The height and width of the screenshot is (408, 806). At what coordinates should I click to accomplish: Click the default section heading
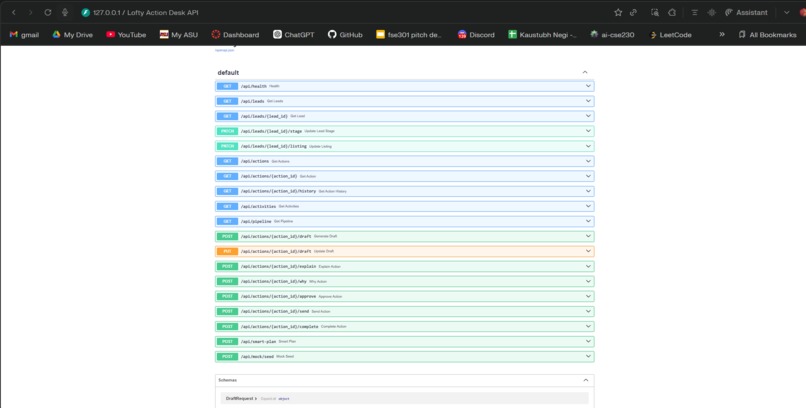click(228, 72)
